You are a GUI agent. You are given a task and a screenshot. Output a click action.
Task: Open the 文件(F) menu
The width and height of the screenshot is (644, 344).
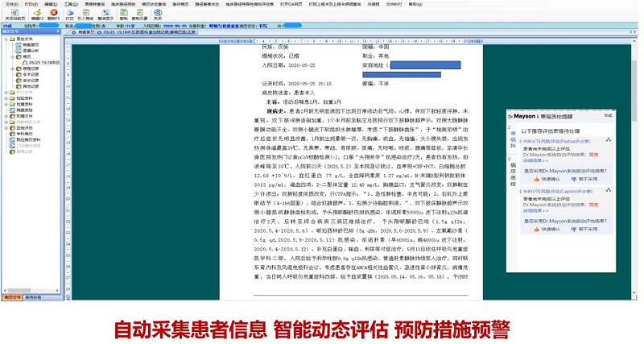pos(11,4)
